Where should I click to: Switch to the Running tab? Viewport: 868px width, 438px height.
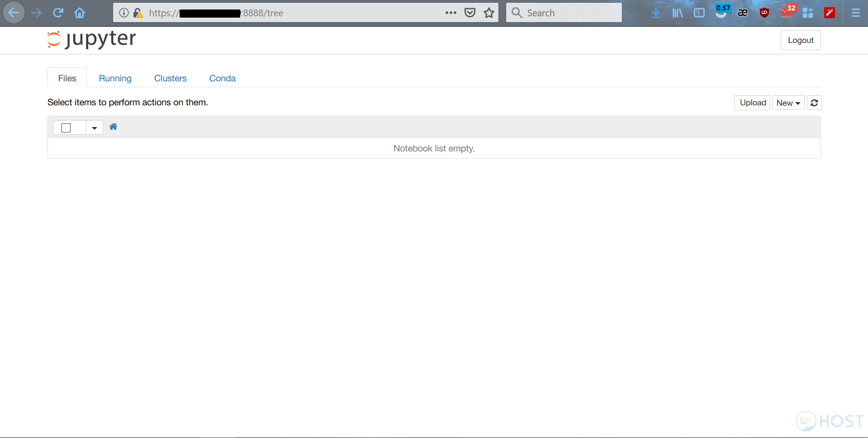pyautogui.click(x=115, y=78)
